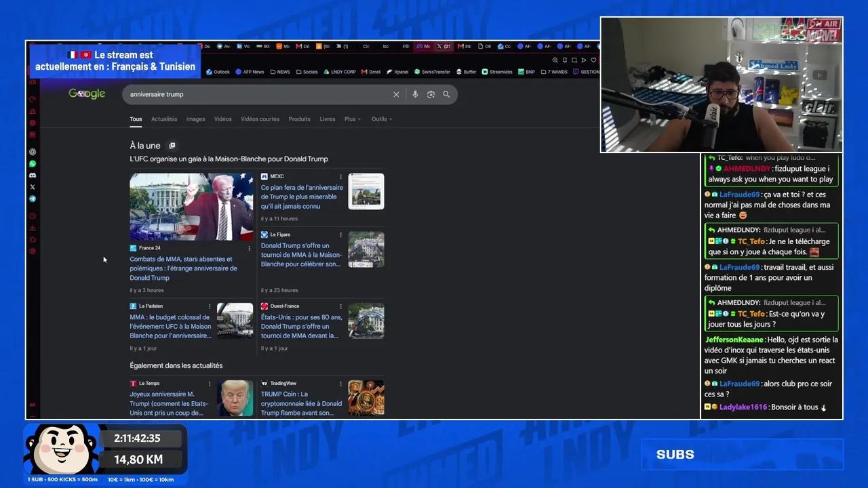The image size is (868, 488).
Task: Open Le Temps article 'Joyeux anniversaire M. Trump!'
Action: point(167,403)
